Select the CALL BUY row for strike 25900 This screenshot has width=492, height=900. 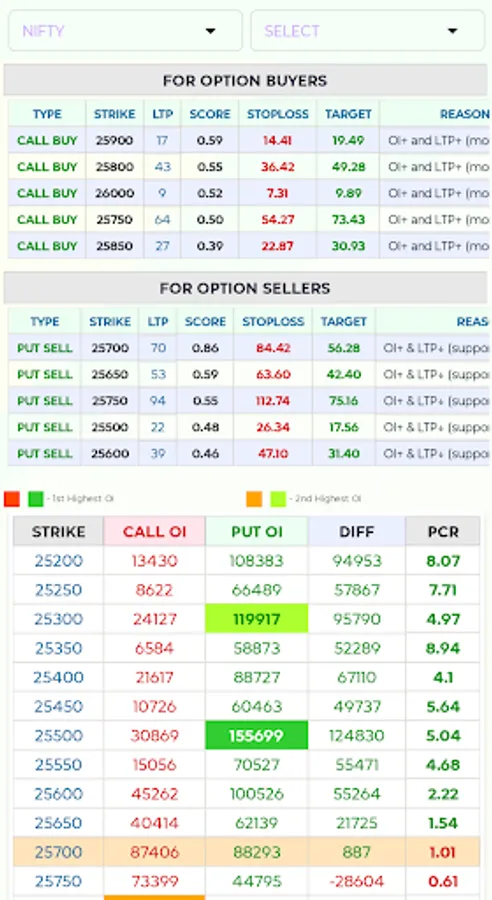pyautogui.click(x=249, y=141)
